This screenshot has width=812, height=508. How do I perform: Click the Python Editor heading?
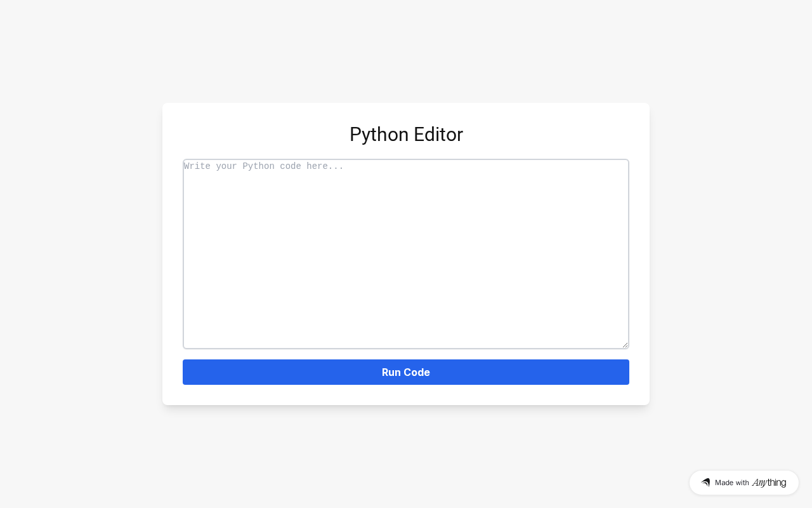coord(406,135)
